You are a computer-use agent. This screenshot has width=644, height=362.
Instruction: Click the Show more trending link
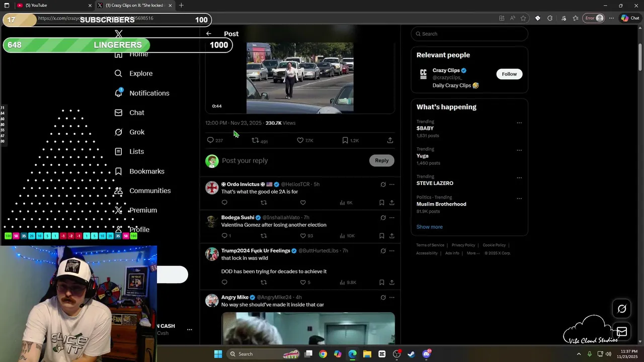coord(430,227)
